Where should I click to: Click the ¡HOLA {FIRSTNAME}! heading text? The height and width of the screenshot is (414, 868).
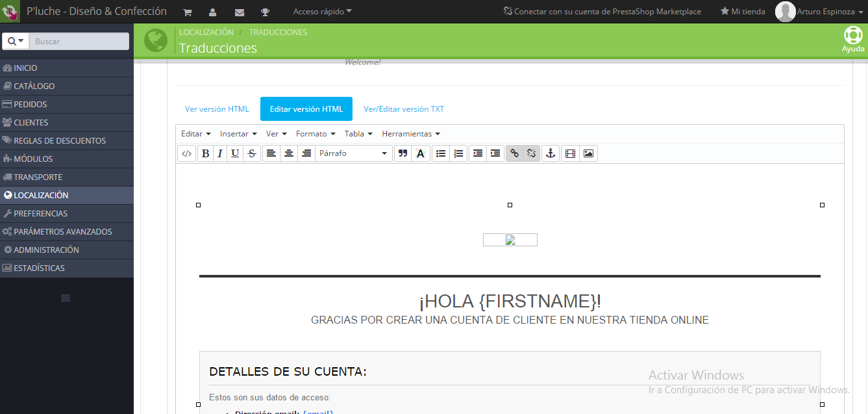click(510, 301)
